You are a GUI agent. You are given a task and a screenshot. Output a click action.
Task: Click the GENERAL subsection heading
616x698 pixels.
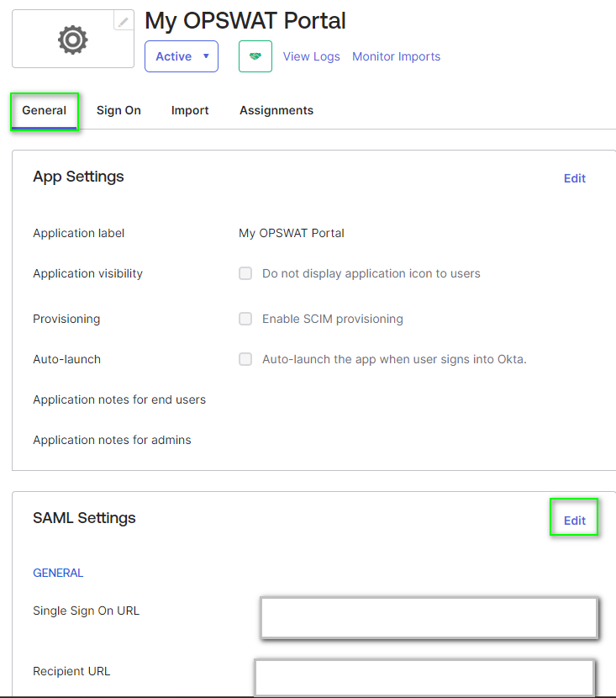pos(58,573)
